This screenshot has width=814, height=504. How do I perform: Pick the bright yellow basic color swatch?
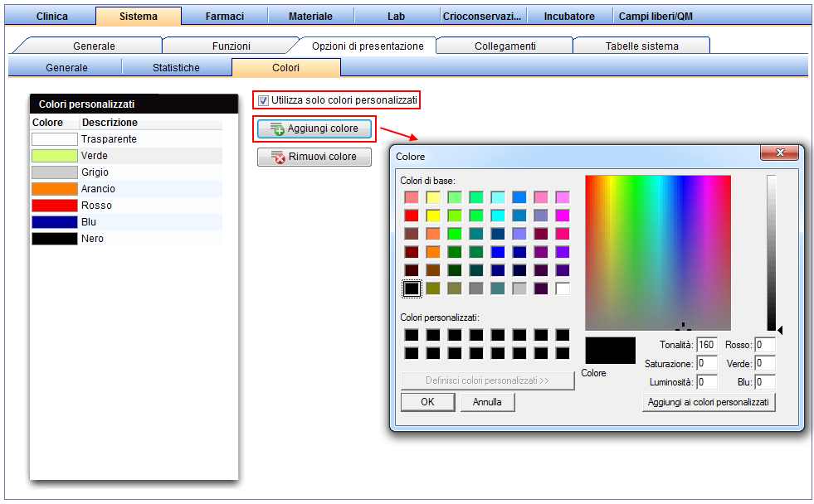tap(433, 216)
